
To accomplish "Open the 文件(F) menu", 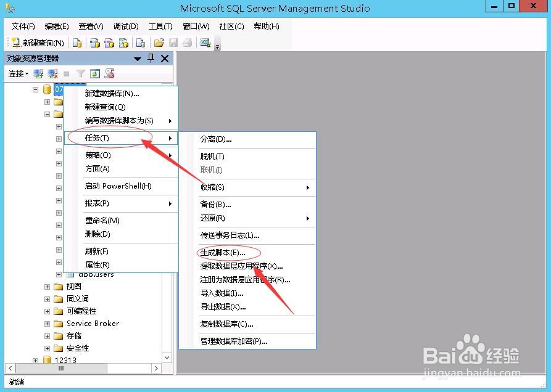I will [x=23, y=27].
